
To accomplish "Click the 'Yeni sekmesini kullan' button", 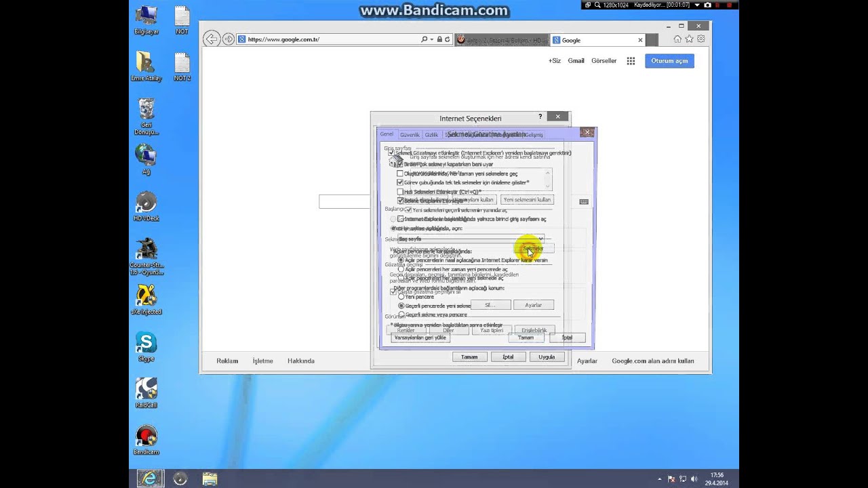I will pos(527,200).
